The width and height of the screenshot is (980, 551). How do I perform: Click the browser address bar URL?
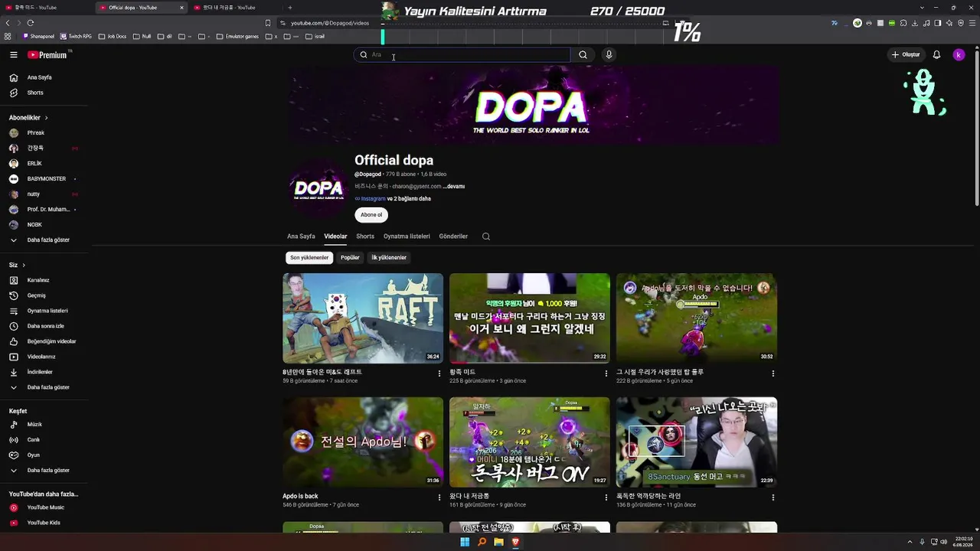click(329, 23)
